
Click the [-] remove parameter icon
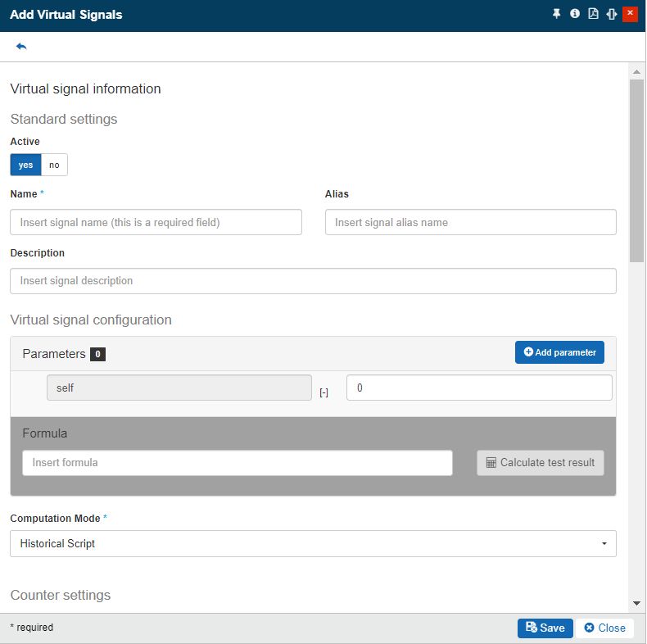323,392
